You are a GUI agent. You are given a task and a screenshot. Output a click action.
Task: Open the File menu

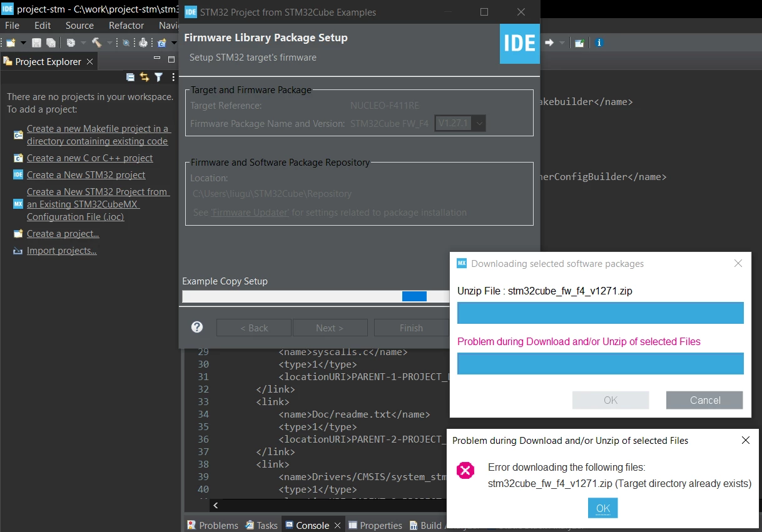tap(12, 26)
